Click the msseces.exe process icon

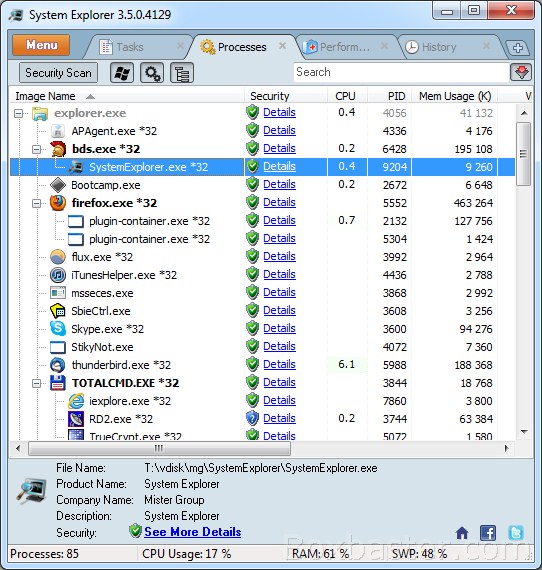[x=58, y=293]
